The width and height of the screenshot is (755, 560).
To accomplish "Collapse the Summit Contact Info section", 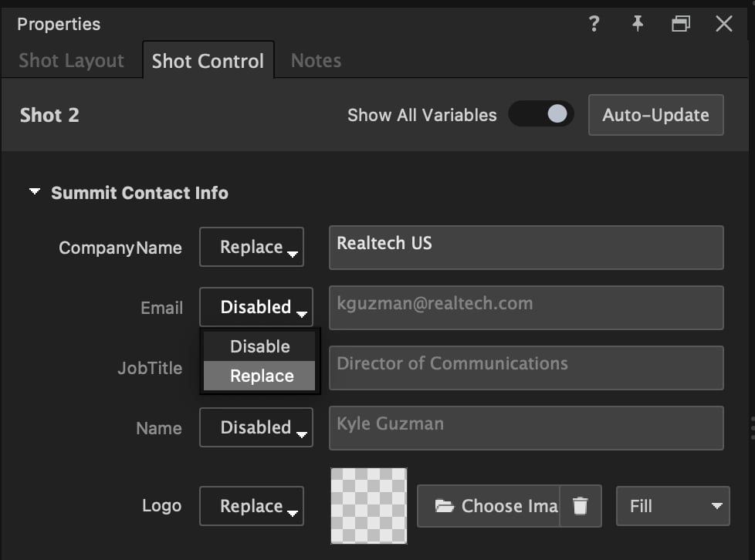I will 34,192.
